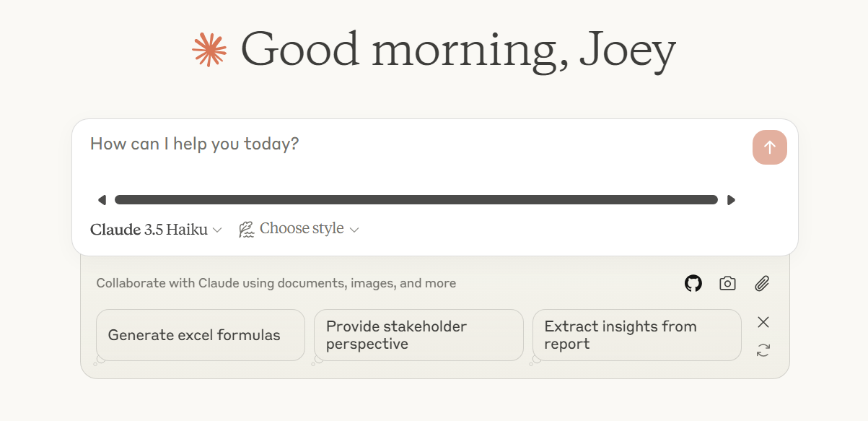Click the horizontal scrollbar thumb
Viewport: 868px width, 421px height.
coord(416,200)
